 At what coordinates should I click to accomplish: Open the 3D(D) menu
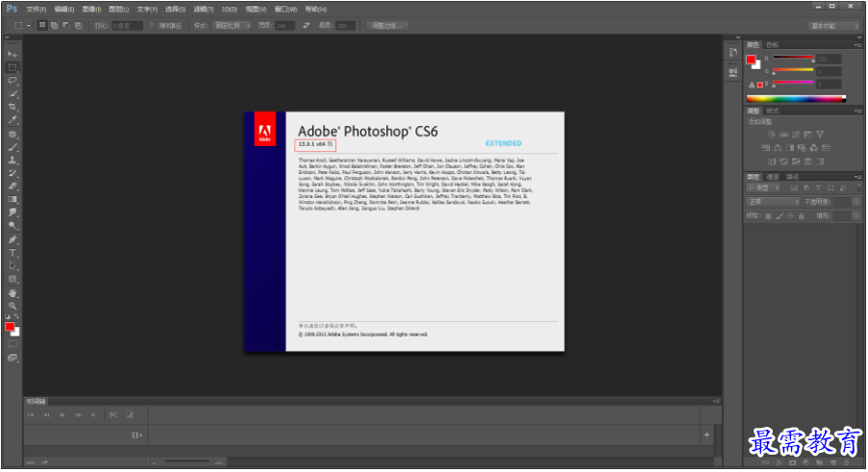tap(229, 9)
